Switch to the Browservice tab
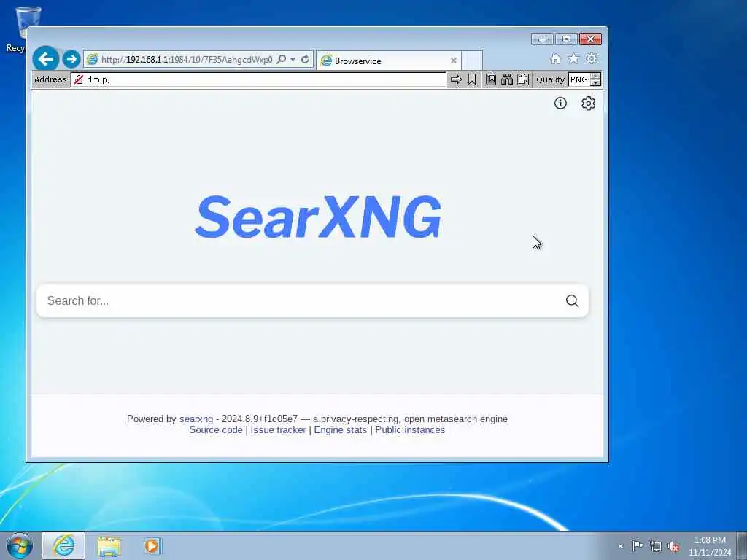 tap(388, 61)
